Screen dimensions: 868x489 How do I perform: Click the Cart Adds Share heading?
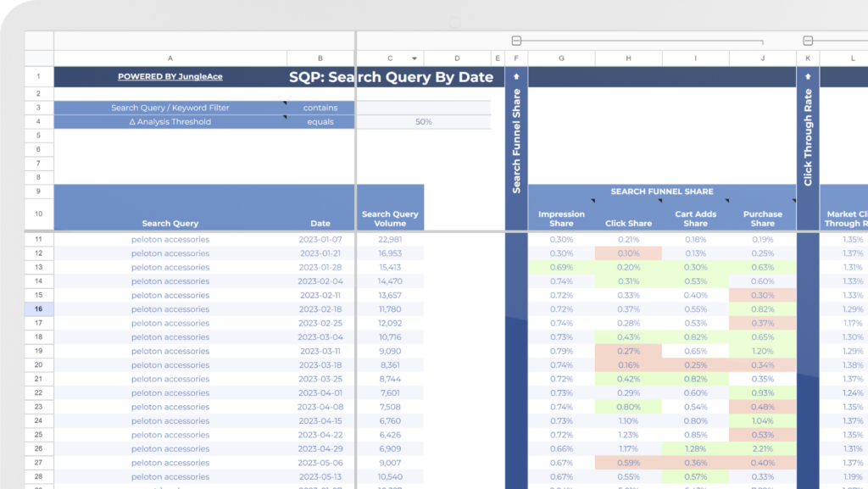[x=695, y=219]
